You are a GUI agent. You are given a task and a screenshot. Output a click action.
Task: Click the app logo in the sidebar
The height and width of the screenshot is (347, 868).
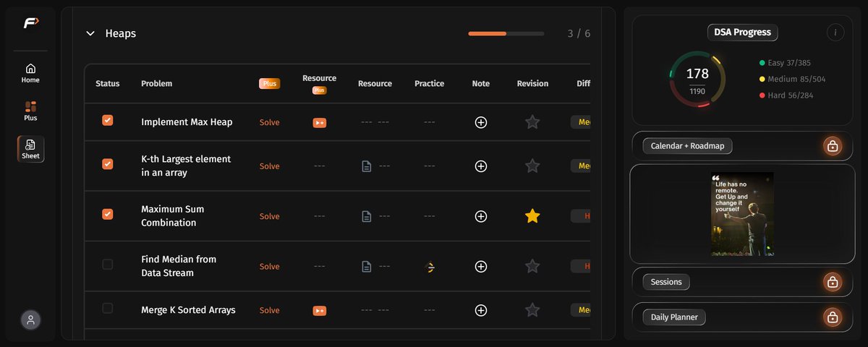[30, 23]
